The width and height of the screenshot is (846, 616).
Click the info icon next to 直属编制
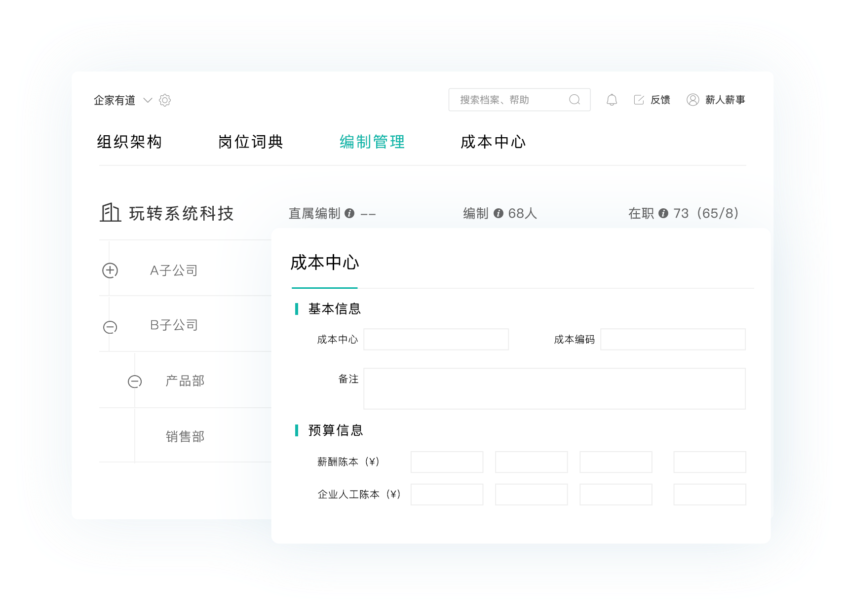click(351, 214)
